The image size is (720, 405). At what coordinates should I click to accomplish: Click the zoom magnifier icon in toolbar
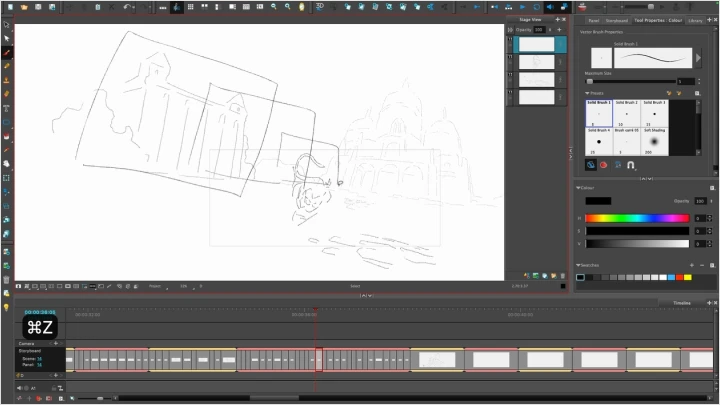[x=274, y=7]
